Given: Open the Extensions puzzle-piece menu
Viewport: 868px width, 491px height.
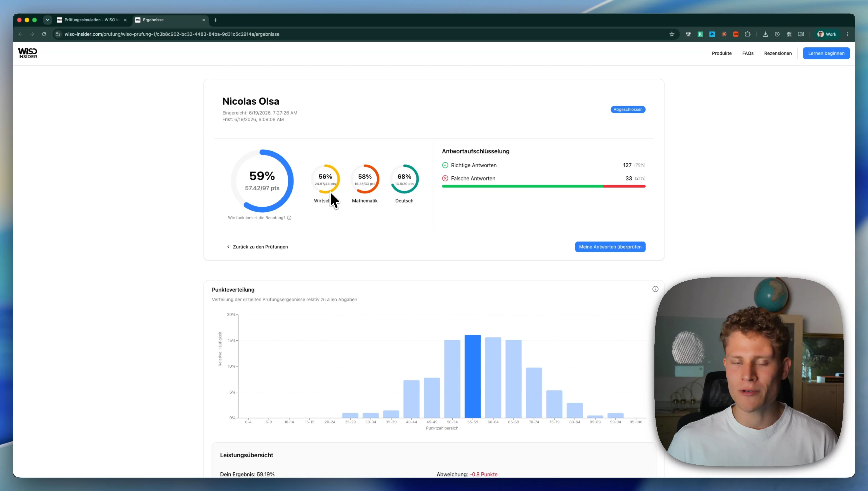Looking at the screenshot, I should pos(748,34).
